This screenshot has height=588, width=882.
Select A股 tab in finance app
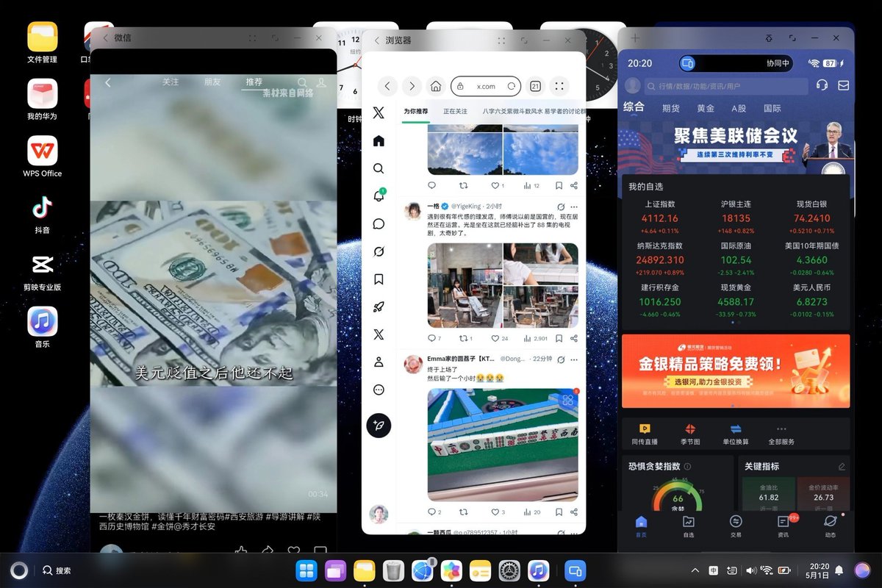pyautogui.click(x=738, y=108)
